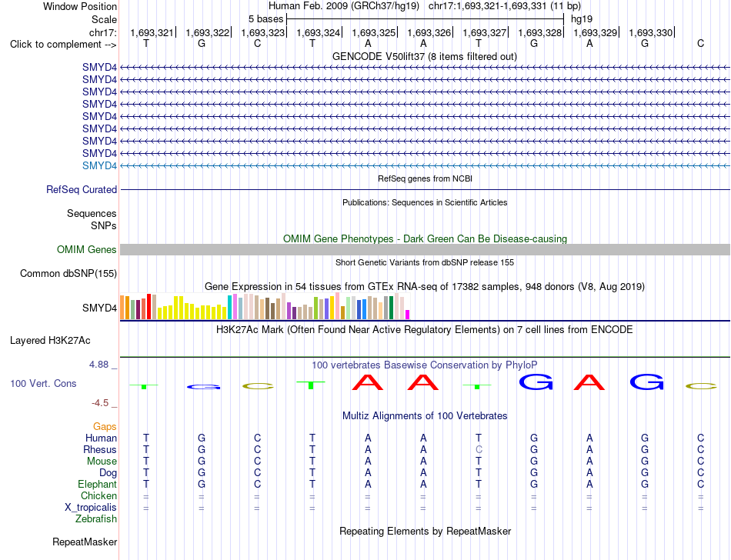Click the Sequences publications track label
The image size is (731, 560).
(92, 213)
